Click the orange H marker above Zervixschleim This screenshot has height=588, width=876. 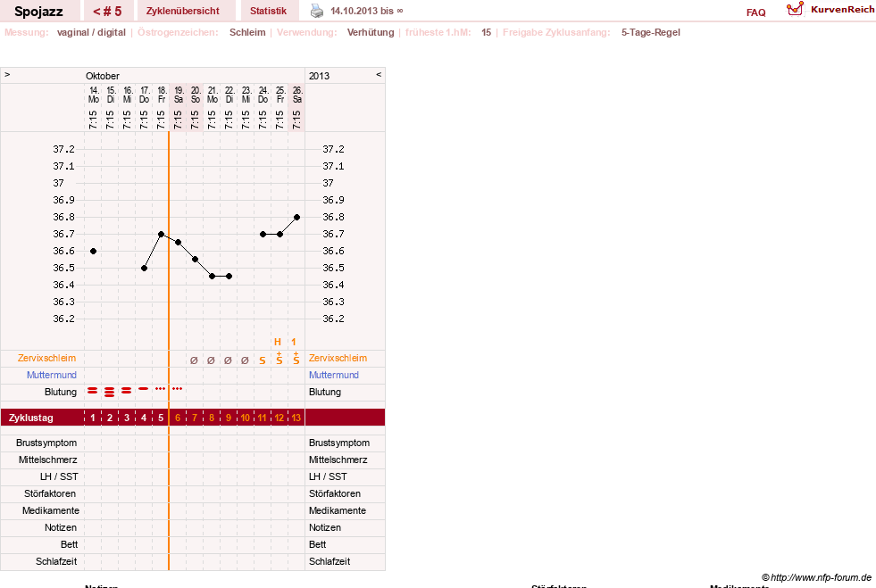tap(278, 342)
